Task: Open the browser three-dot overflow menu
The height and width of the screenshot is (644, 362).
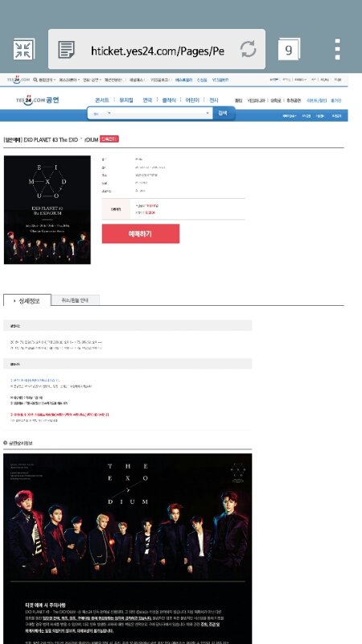Action: tap(337, 49)
